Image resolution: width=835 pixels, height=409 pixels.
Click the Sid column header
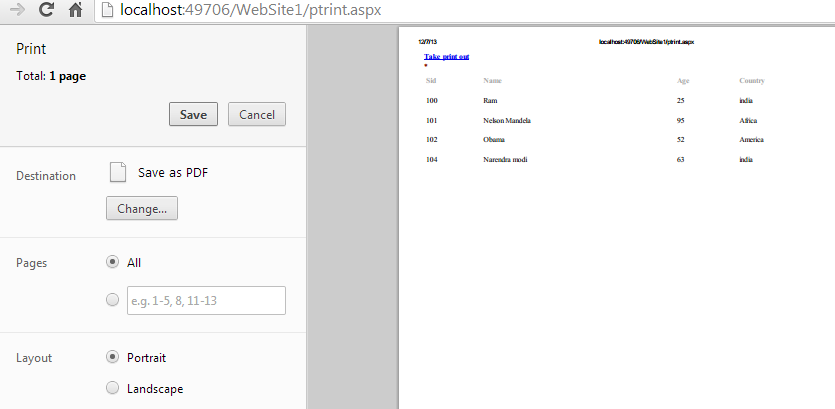click(431, 80)
